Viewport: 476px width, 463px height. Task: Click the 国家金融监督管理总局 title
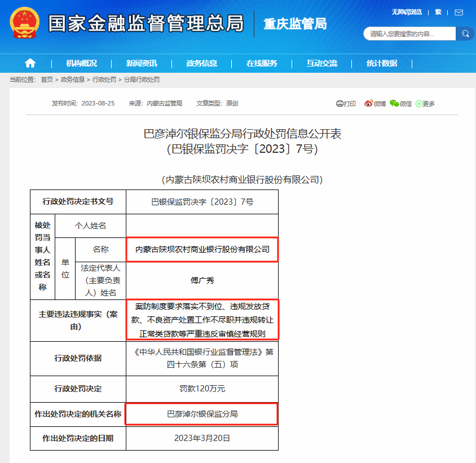[146, 23]
